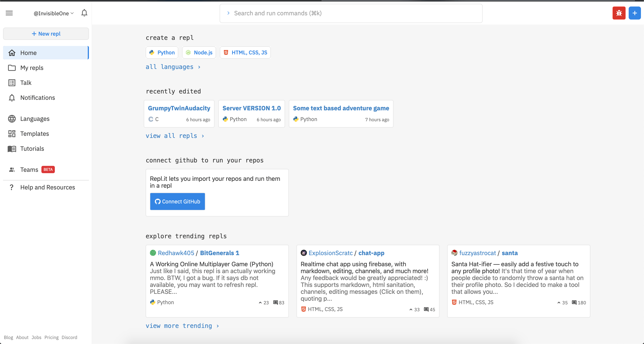644x344 pixels.
Task: Open the About footer link
Action: tap(22, 337)
